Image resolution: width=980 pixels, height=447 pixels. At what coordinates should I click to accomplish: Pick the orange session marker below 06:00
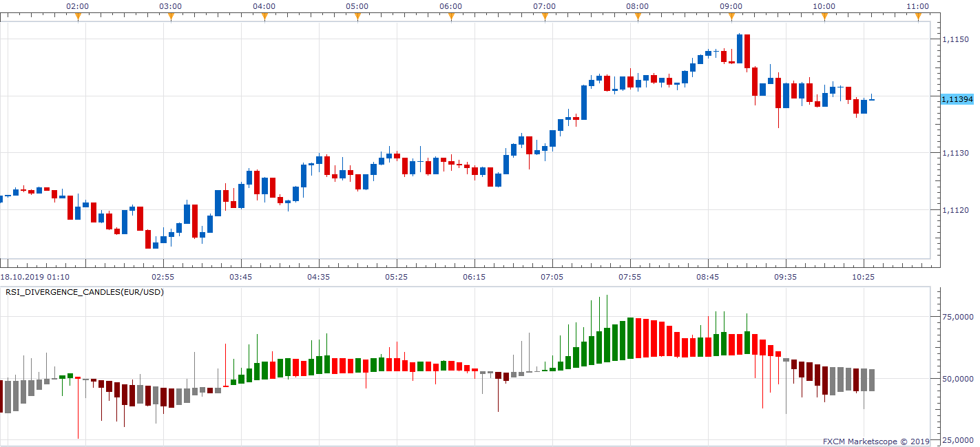pyautogui.click(x=451, y=17)
